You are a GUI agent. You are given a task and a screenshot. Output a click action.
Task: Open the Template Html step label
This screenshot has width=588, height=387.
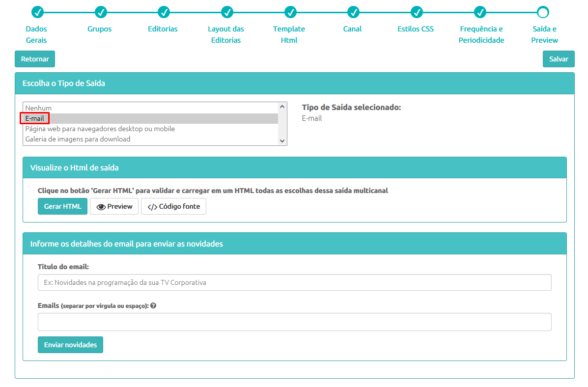289,34
